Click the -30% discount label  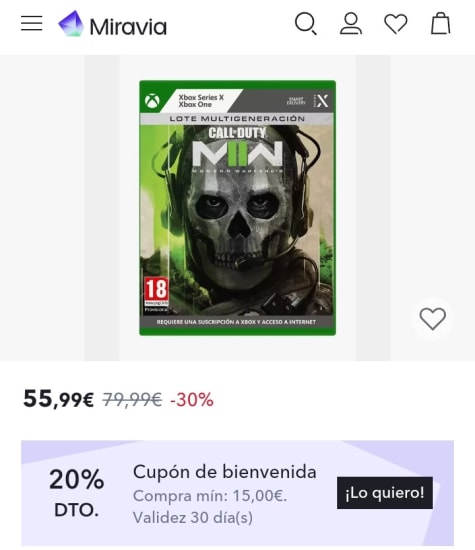192,400
